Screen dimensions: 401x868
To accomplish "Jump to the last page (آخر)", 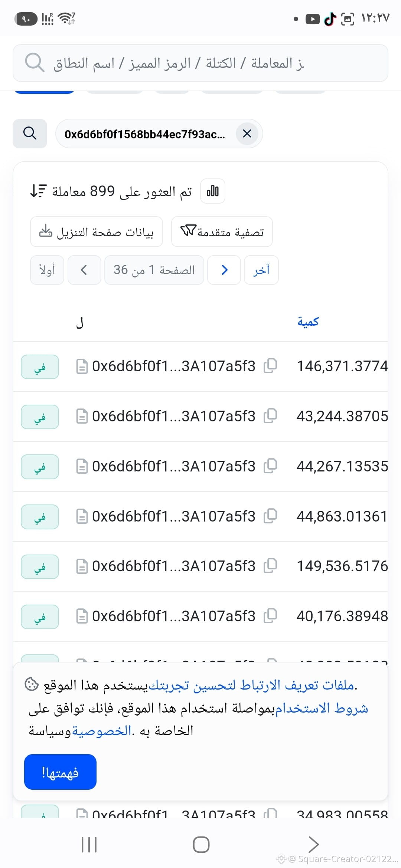I will point(261,270).
